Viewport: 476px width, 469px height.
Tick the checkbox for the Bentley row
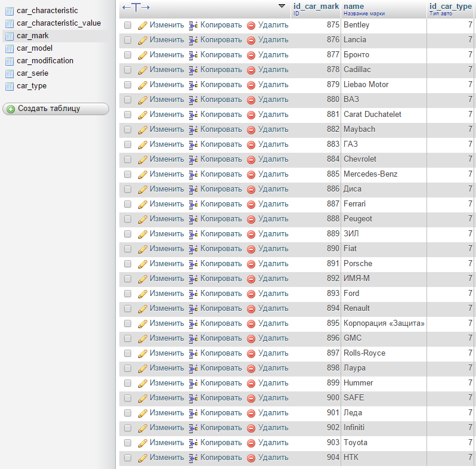coord(128,25)
